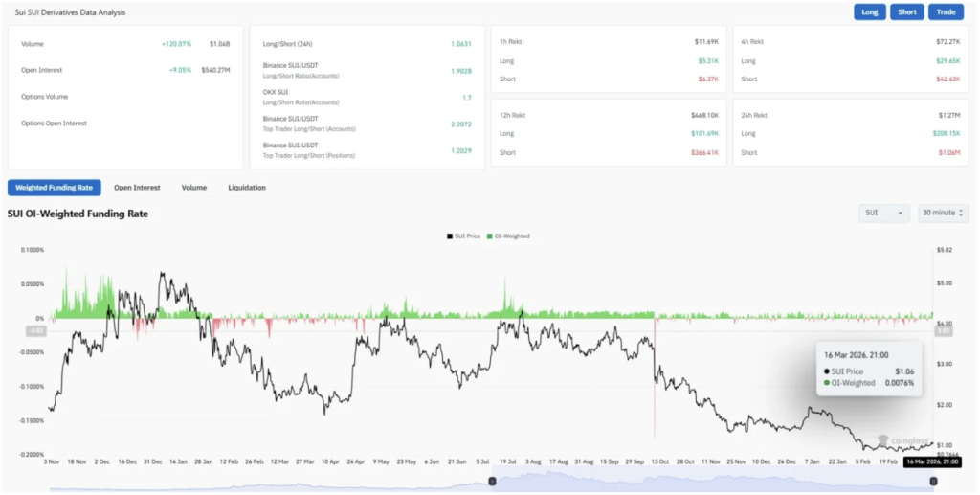Click the Short button
The image size is (980, 495).
coord(906,12)
